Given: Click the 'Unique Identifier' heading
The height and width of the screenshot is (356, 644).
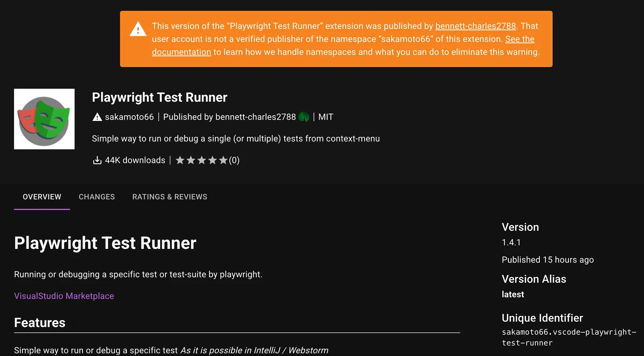Looking at the screenshot, I should (x=542, y=318).
